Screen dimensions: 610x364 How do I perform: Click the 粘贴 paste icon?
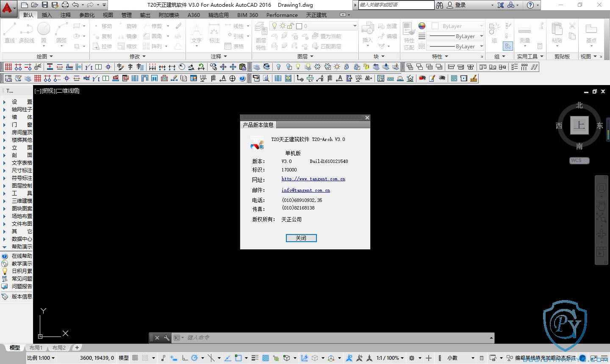click(x=557, y=33)
